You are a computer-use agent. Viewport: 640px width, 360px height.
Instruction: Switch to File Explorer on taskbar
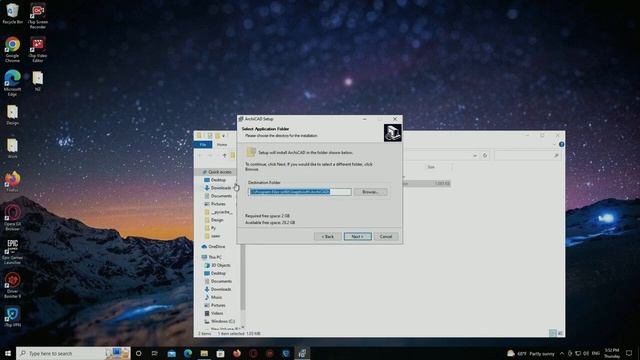204,353
